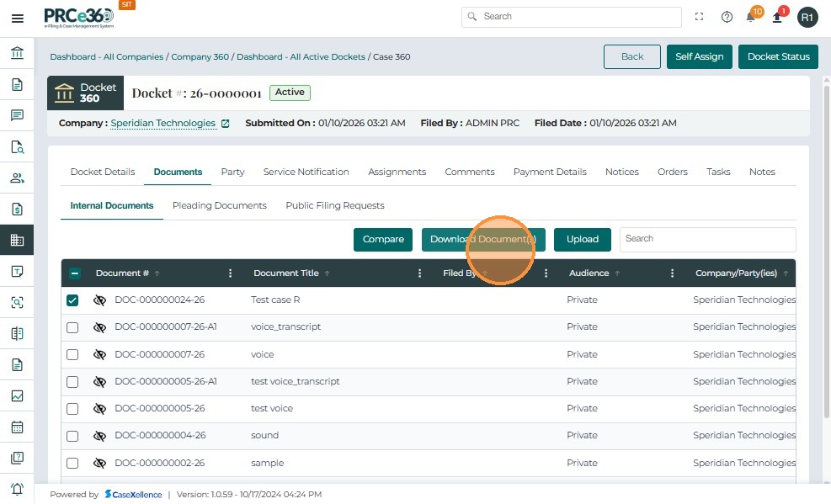This screenshot has width=831, height=504.
Task: Open Document Title column options menu
Action: [x=420, y=273]
